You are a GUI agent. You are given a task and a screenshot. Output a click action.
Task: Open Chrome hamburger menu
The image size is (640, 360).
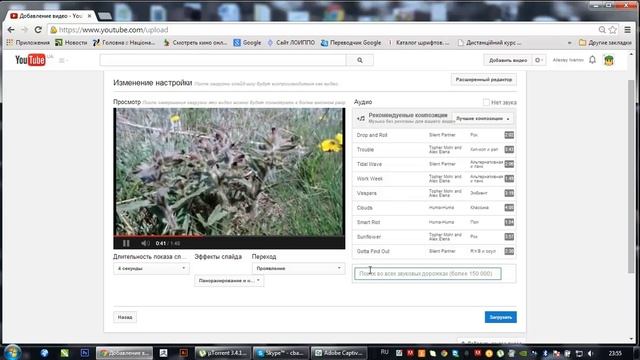pos(627,30)
